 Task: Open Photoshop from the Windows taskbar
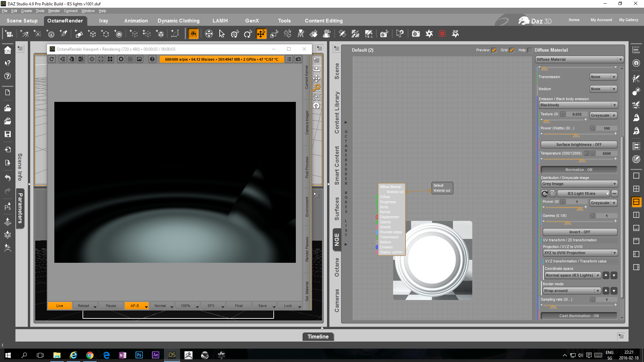coord(139,355)
